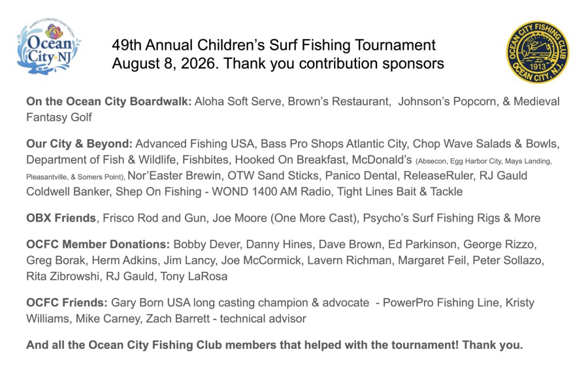
Task: Click Tight Lines Bait & Tackle
Action: 400,191
